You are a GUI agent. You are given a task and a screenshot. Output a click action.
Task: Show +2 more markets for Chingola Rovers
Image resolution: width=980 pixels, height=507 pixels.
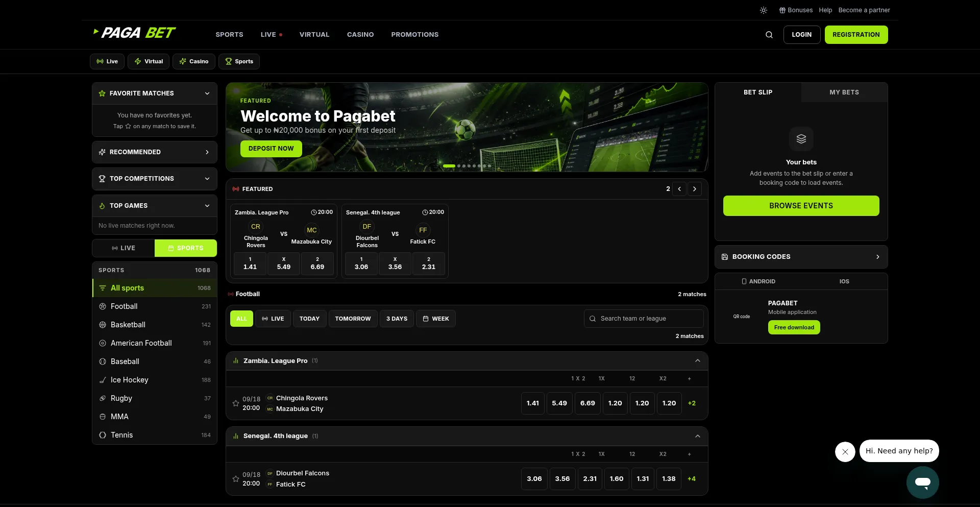pyautogui.click(x=692, y=403)
